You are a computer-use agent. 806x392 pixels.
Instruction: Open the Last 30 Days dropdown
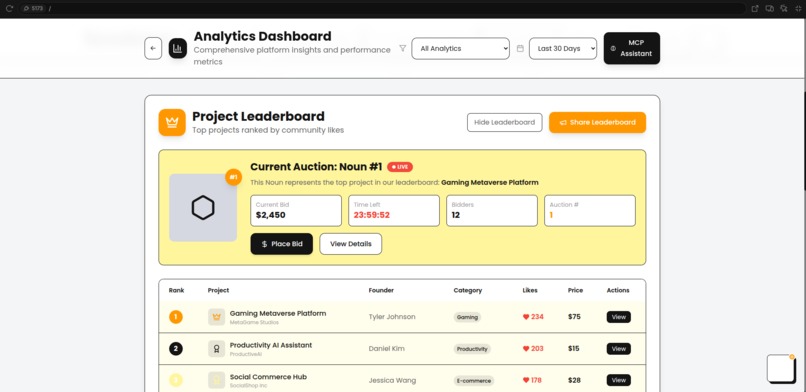click(x=563, y=48)
